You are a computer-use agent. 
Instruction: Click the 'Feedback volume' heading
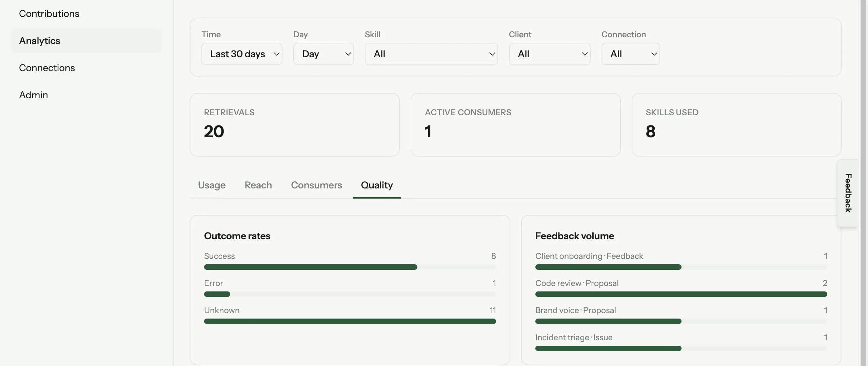point(574,236)
